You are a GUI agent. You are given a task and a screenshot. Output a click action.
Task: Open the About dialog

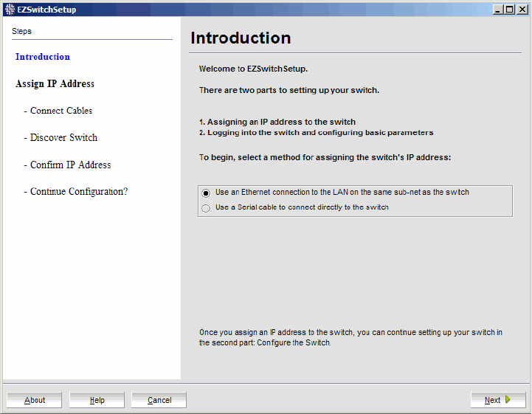pos(34,400)
